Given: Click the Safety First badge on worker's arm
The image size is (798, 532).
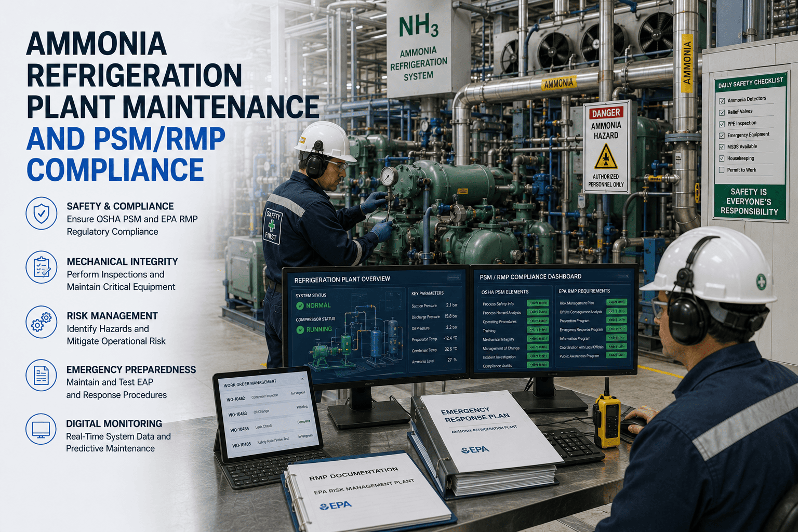Looking at the screenshot, I should 272,225.
